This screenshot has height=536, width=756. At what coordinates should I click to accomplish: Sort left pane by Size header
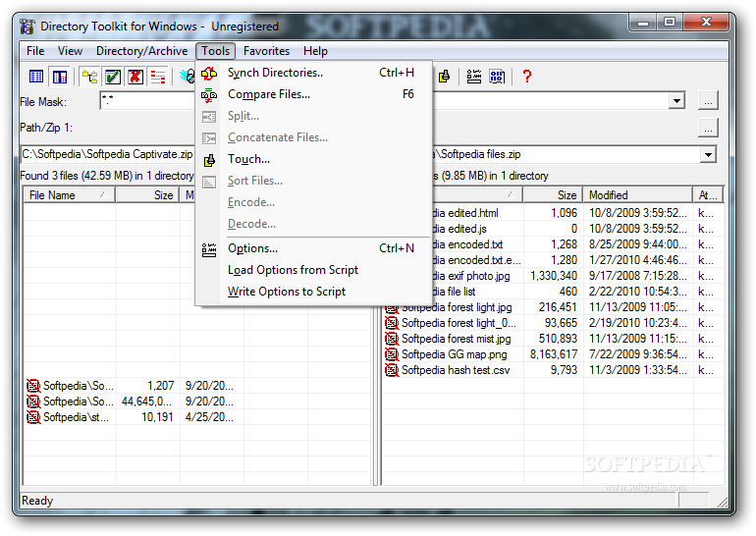(x=147, y=195)
